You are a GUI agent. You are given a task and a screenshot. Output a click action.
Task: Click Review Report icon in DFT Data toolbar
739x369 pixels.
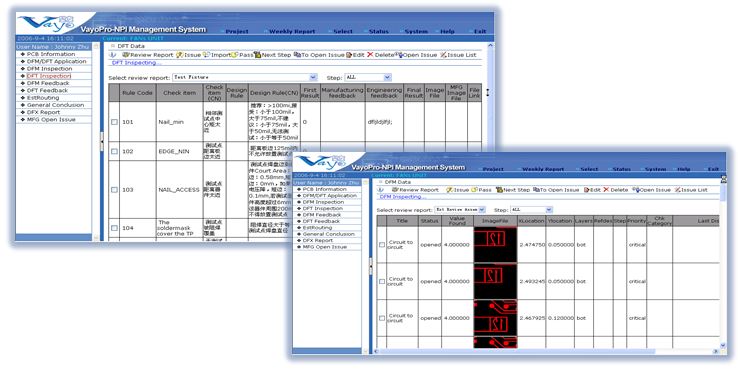pos(125,55)
